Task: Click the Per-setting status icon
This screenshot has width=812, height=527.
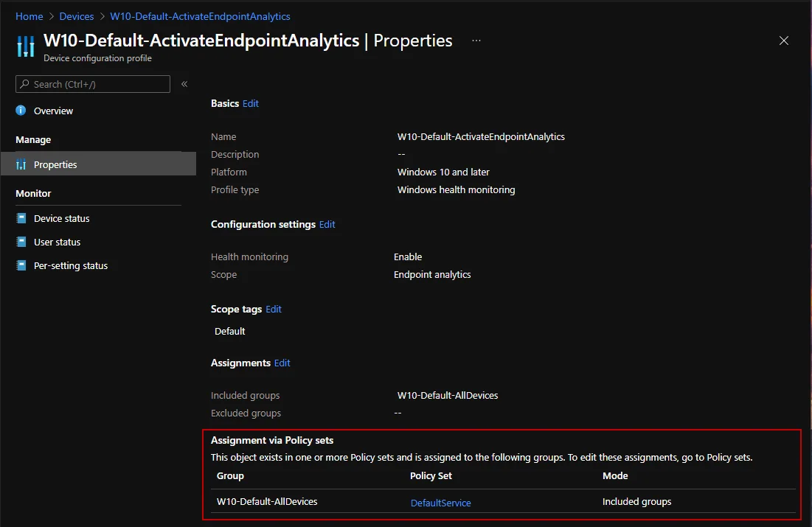Action: pos(21,265)
